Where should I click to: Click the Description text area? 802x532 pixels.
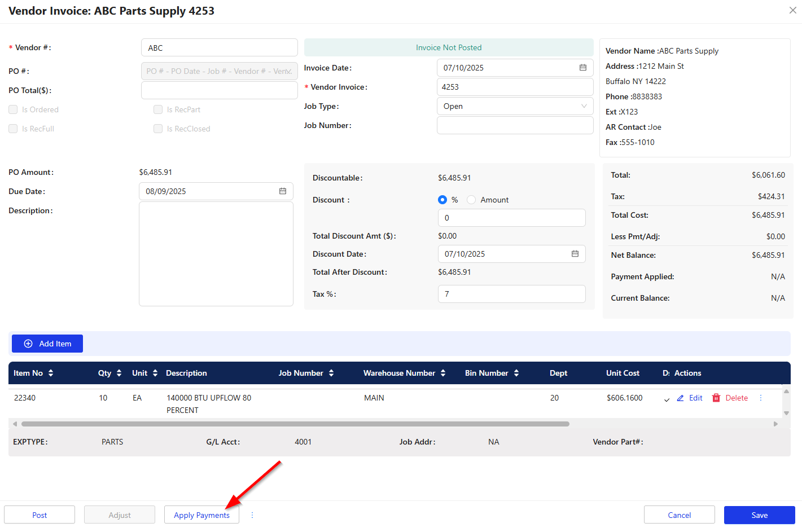pyautogui.click(x=216, y=254)
